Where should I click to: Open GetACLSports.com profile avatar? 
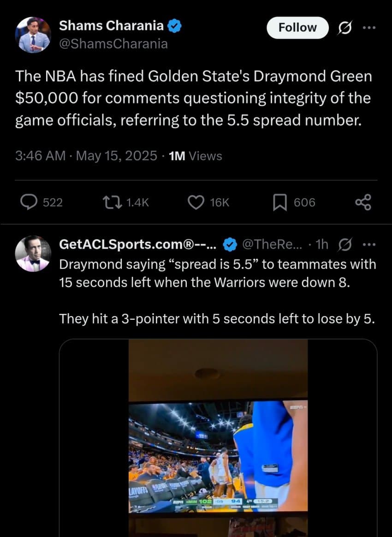32,253
